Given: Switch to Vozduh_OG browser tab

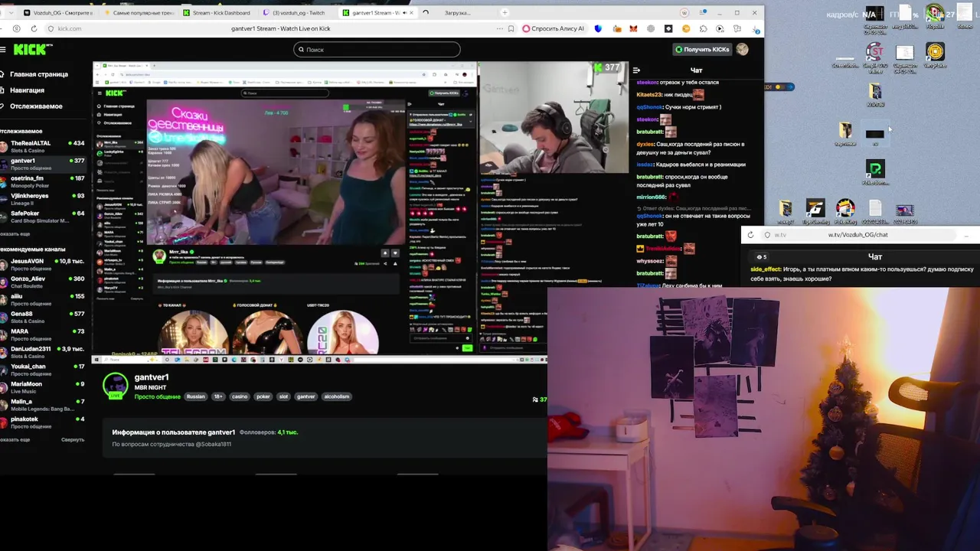Looking at the screenshot, I should [58, 13].
